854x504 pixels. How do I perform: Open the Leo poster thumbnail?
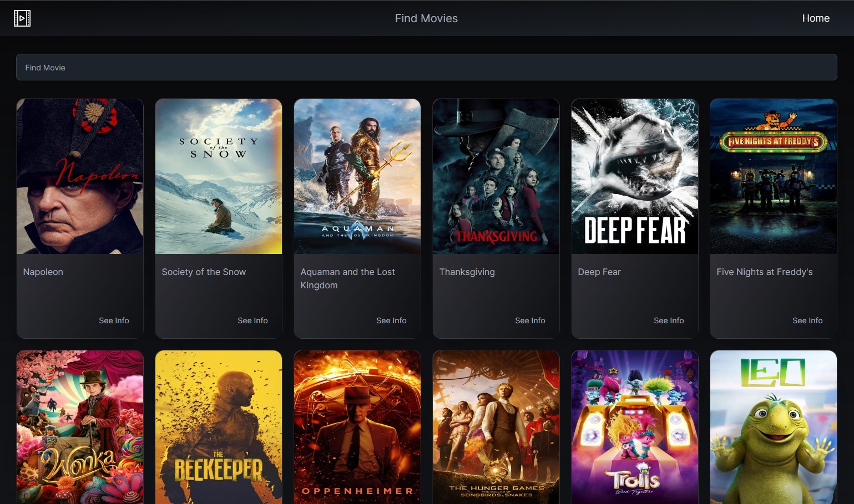point(774,427)
